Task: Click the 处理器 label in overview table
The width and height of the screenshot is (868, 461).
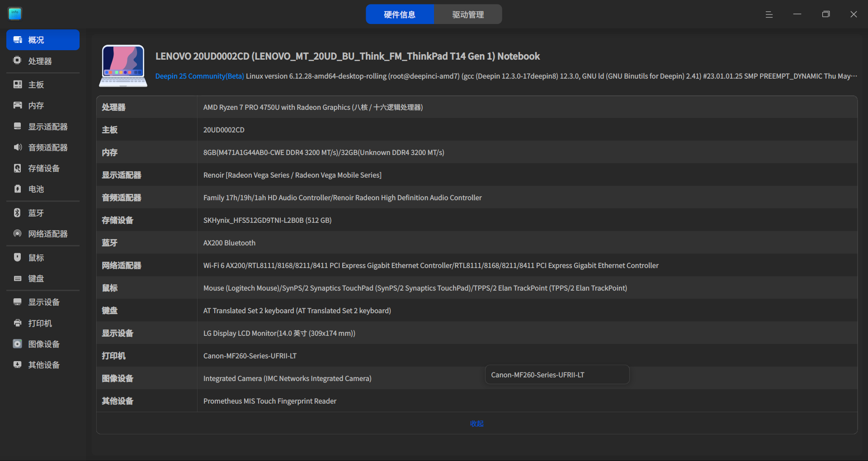Action: [113, 107]
